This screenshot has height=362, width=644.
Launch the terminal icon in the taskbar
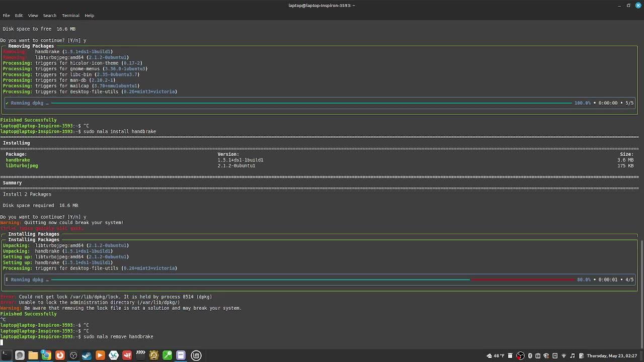pos(6,355)
